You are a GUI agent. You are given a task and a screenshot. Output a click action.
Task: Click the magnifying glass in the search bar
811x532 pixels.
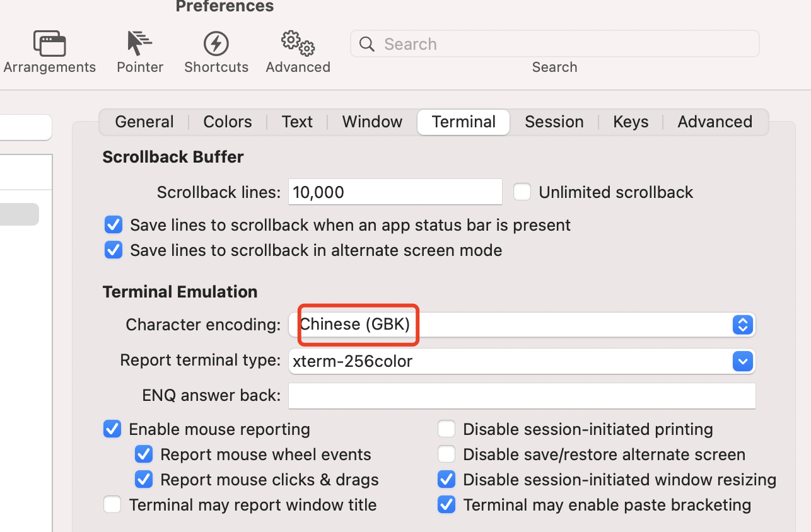coord(366,44)
